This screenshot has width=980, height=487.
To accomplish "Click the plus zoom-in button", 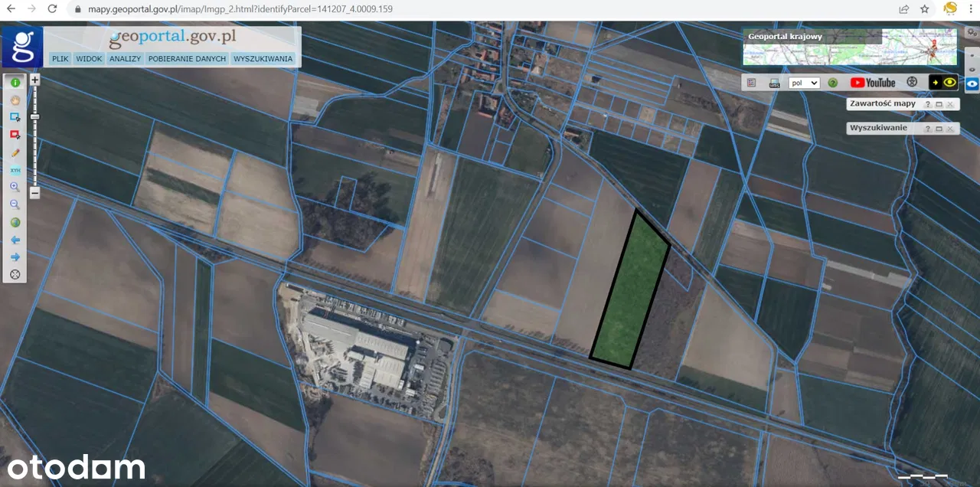I will [x=34, y=80].
